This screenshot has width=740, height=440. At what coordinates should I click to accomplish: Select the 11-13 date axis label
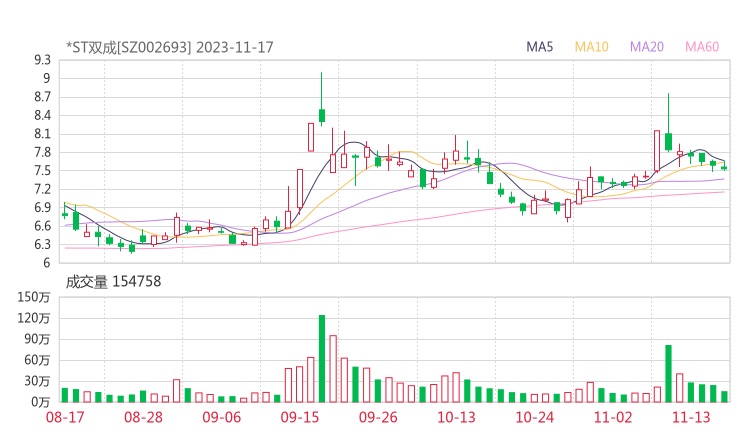(690, 417)
